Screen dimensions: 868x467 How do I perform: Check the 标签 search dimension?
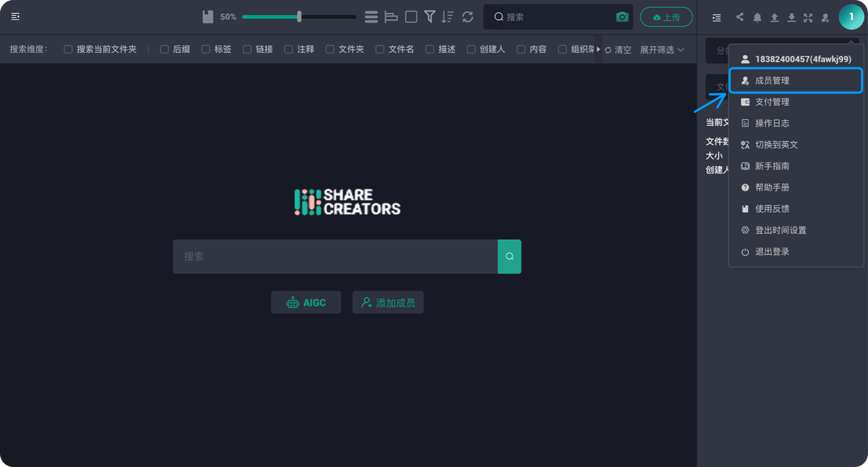click(x=205, y=49)
